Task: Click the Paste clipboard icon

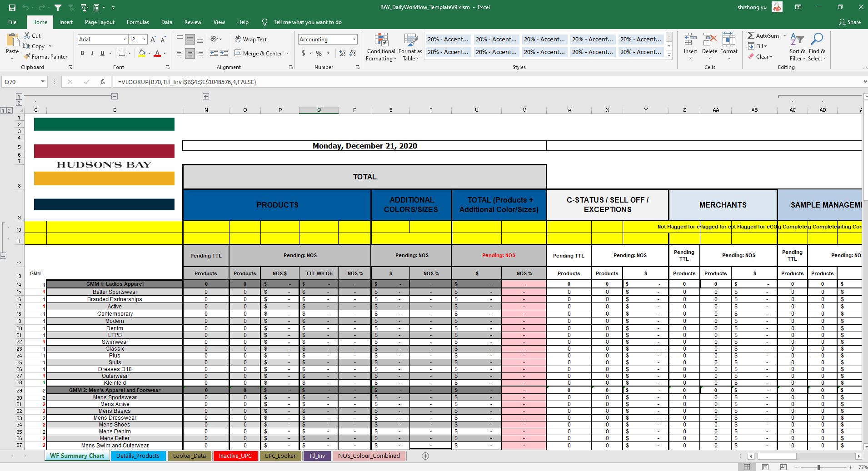Action: (x=12, y=40)
